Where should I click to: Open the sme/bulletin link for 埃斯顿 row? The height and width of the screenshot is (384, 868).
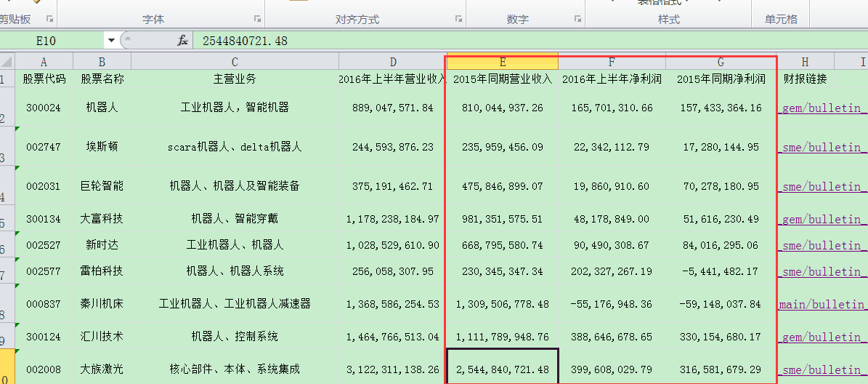(x=823, y=148)
